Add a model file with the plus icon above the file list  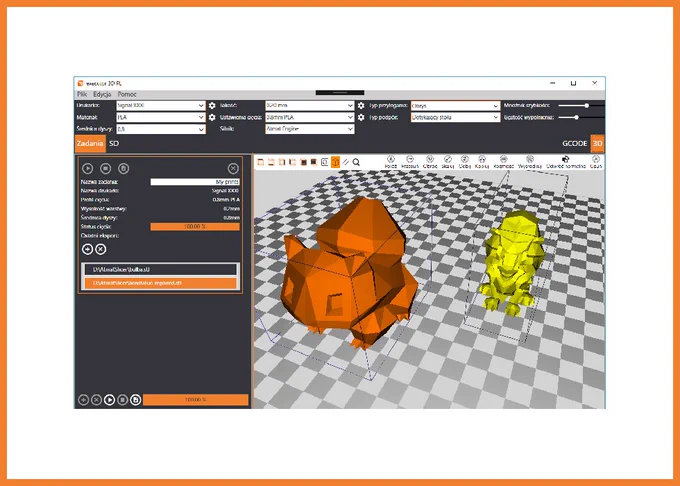pos(87,249)
